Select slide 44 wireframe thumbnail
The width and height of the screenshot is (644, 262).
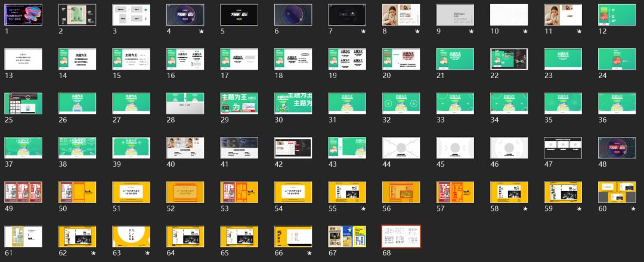(401, 148)
